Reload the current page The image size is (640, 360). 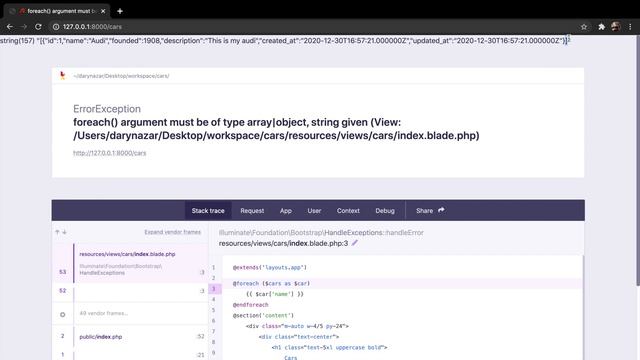(38, 27)
